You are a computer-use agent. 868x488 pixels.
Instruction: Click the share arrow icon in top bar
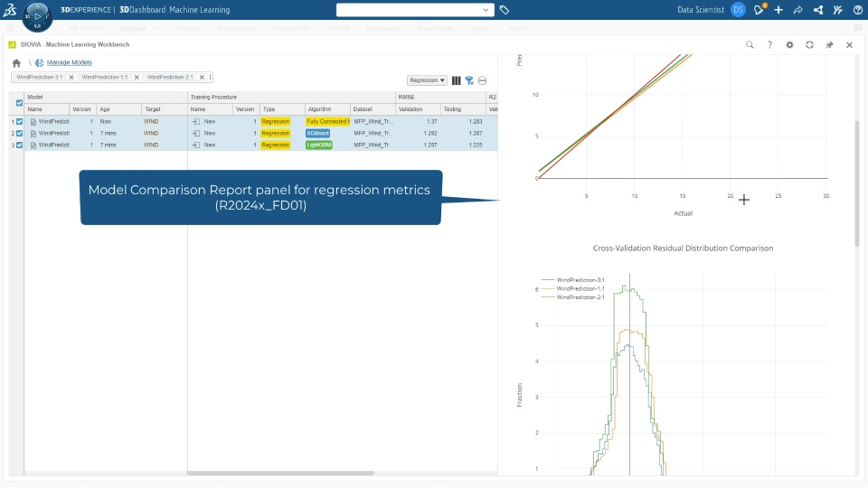coord(798,10)
